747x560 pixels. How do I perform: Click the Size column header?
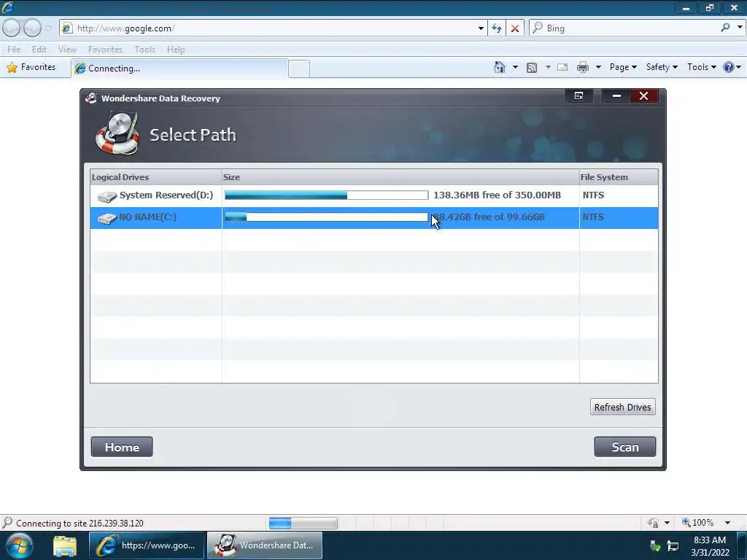point(400,176)
